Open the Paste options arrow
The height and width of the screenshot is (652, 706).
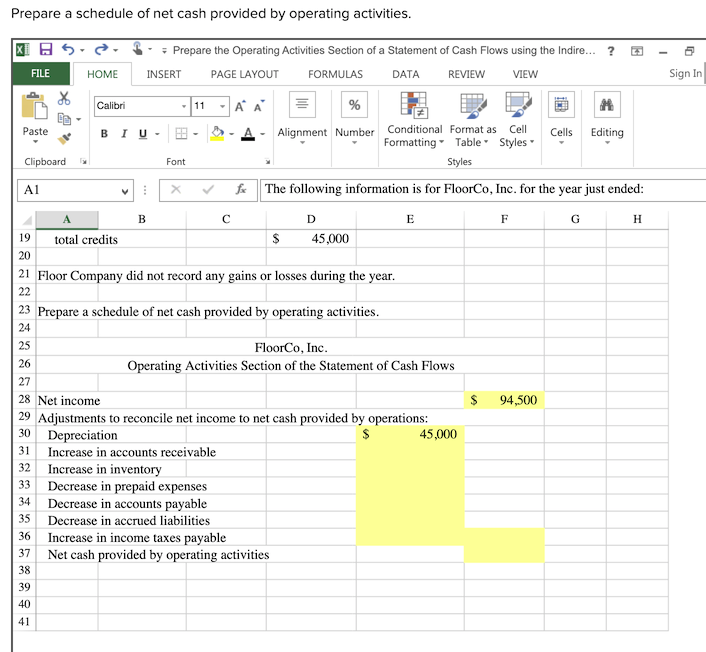pos(35,142)
